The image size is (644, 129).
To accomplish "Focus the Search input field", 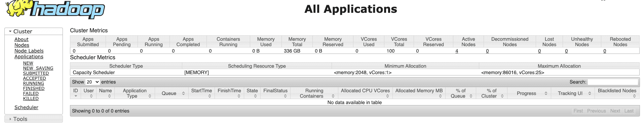I will point(613,82).
